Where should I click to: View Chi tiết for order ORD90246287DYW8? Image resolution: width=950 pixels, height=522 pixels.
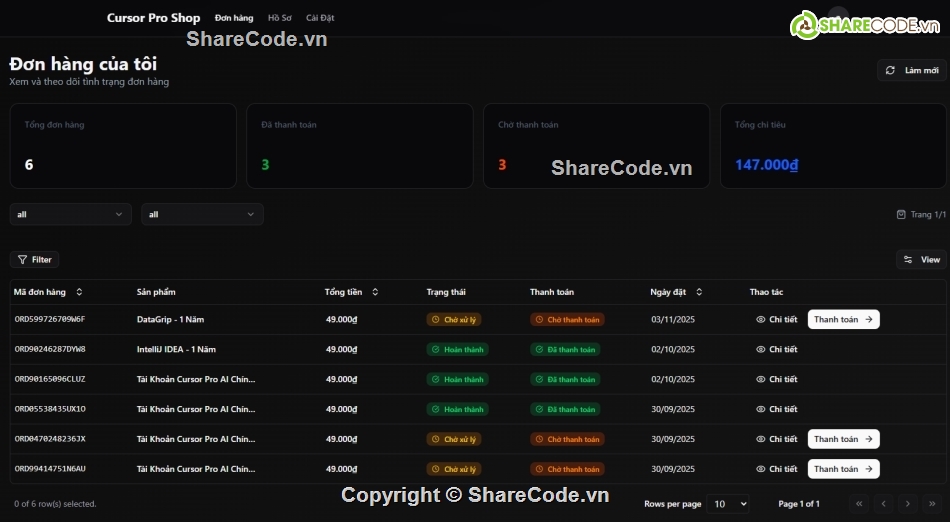(x=777, y=349)
